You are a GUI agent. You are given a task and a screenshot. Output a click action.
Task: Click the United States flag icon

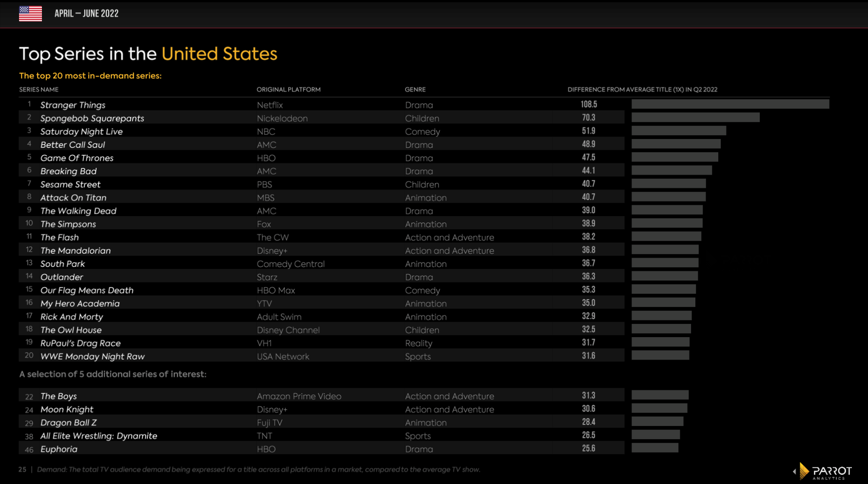30,13
